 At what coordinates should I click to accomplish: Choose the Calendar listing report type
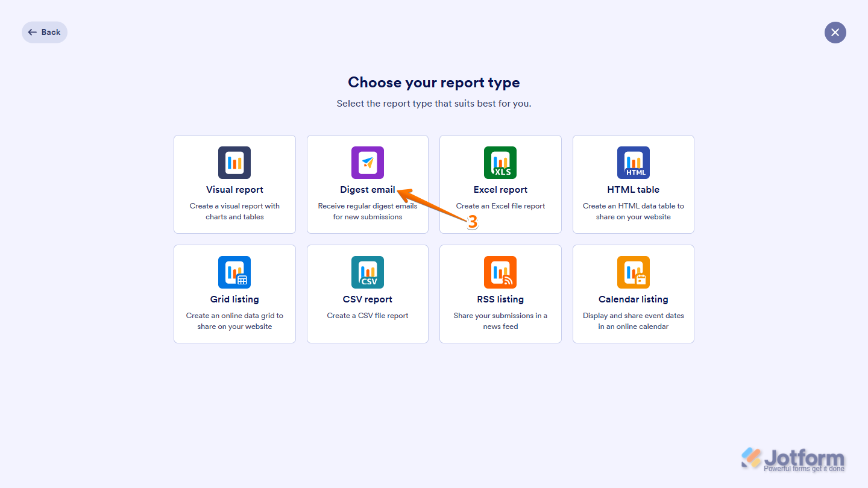[633, 293]
